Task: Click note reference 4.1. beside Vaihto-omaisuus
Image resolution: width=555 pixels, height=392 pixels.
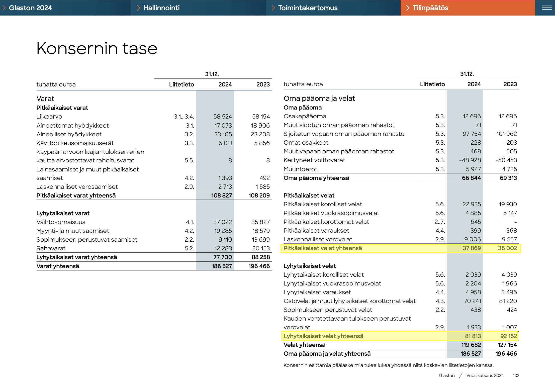Action: pyautogui.click(x=190, y=222)
